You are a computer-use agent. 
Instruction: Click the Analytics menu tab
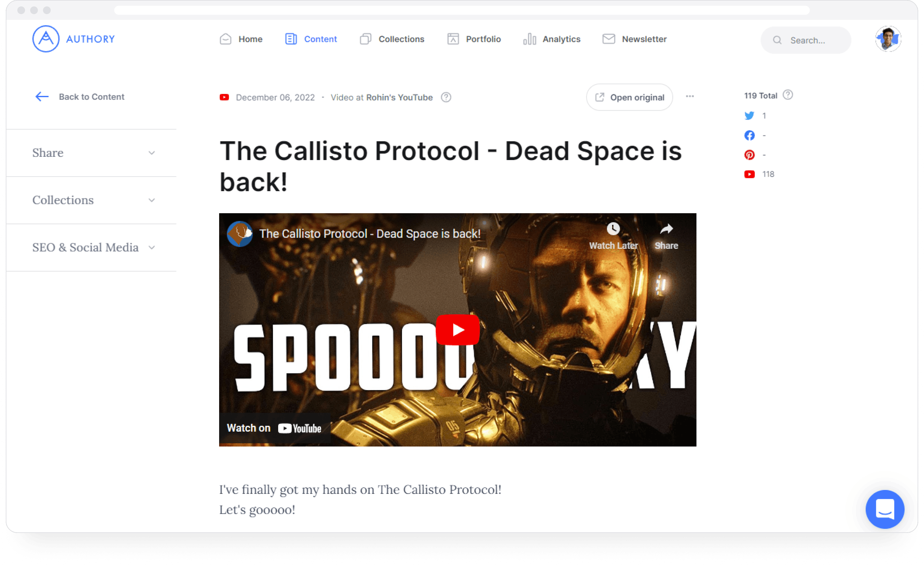point(561,39)
